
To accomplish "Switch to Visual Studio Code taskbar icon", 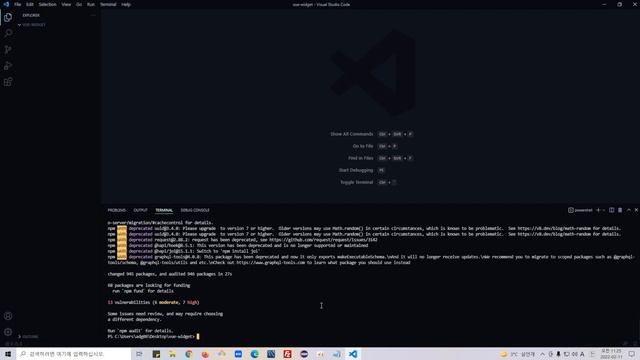I will pyautogui.click(x=353, y=354).
